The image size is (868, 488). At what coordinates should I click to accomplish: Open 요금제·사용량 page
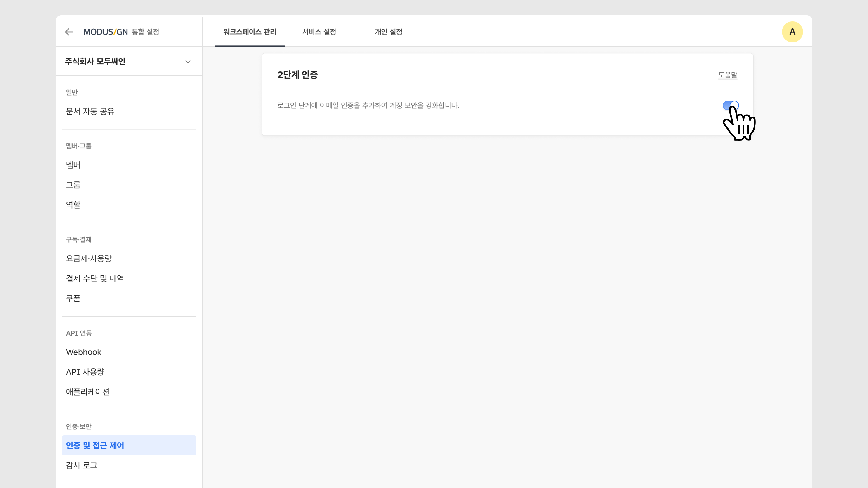coord(89,259)
